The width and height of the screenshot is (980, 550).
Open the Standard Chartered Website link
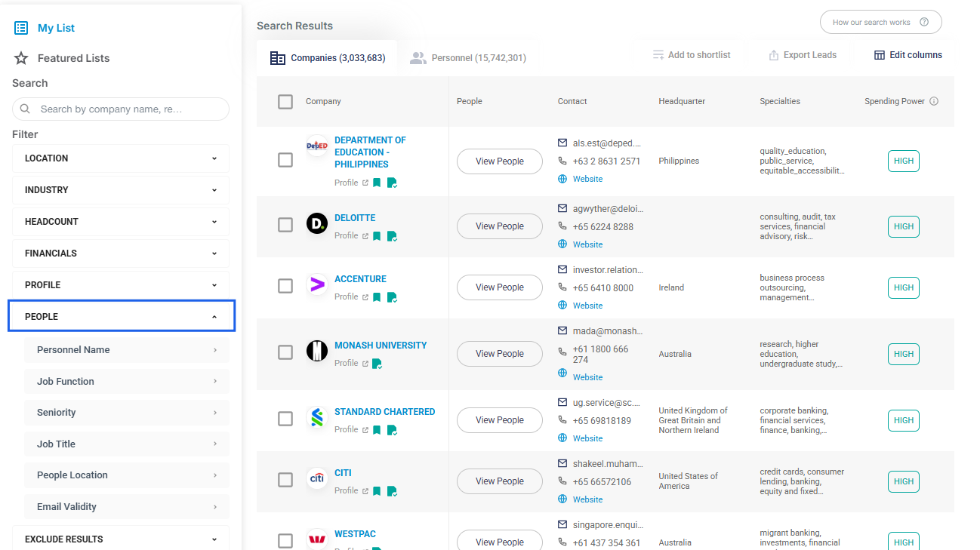pyautogui.click(x=587, y=438)
